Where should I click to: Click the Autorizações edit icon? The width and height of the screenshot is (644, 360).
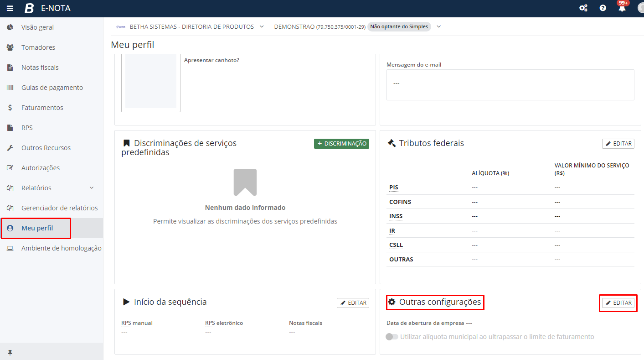pyautogui.click(x=10, y=168)
